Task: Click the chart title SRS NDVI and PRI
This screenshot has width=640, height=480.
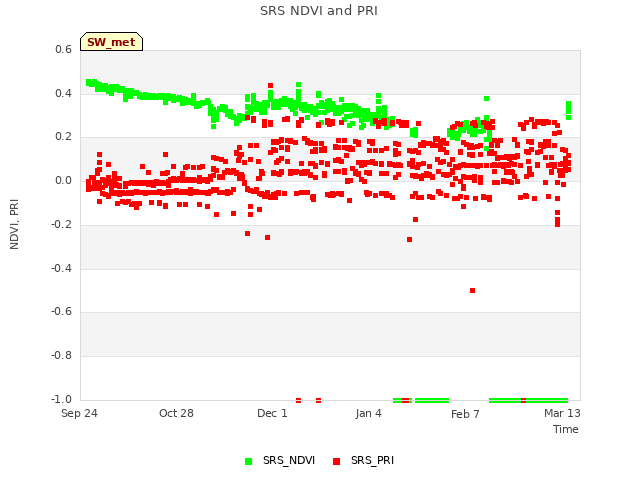Action: [x=319, y=11]
